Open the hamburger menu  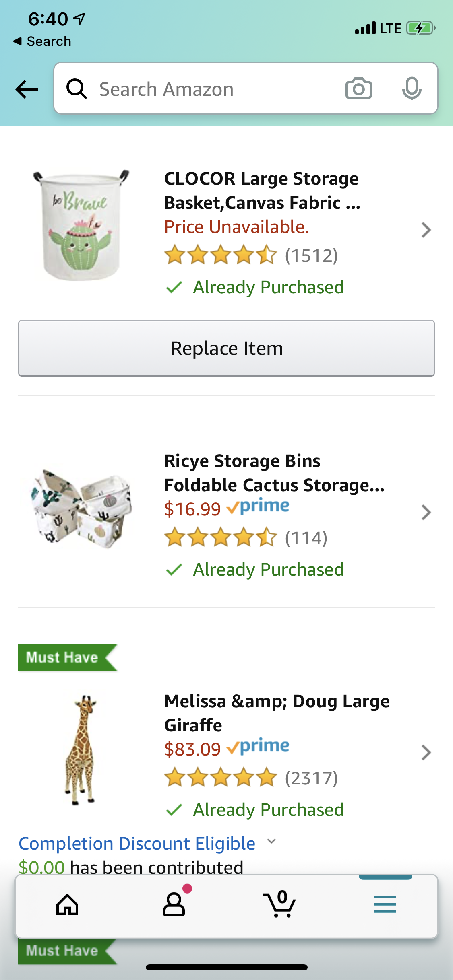385,905
